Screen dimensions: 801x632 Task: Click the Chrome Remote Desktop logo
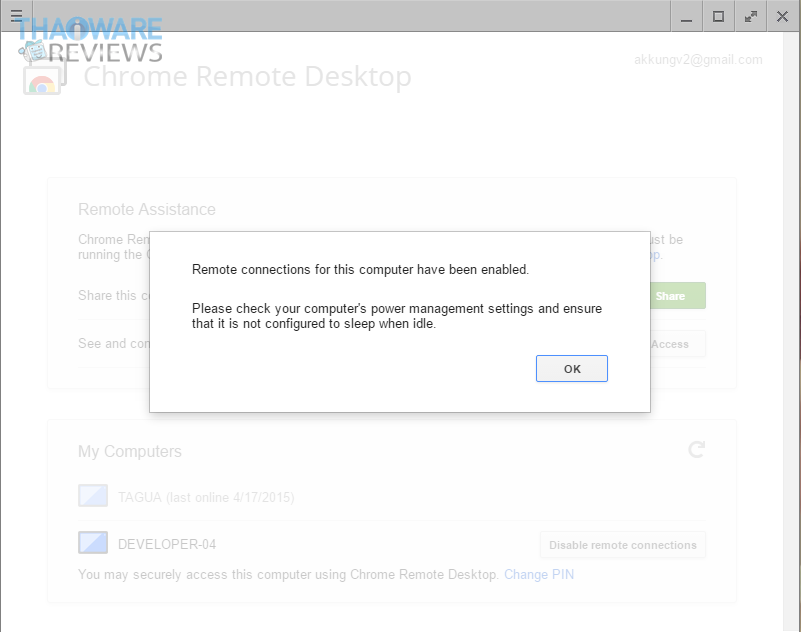(x=45, y=77)
